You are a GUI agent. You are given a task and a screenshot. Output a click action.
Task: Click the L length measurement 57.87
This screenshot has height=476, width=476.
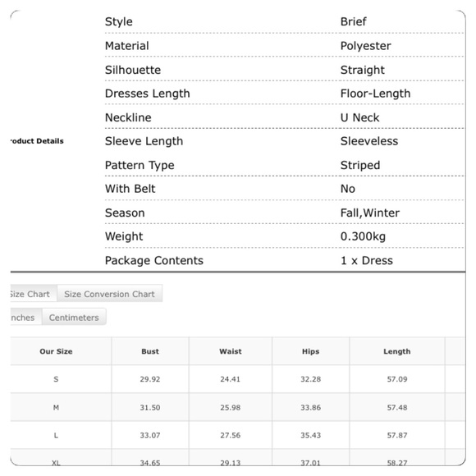396,435
